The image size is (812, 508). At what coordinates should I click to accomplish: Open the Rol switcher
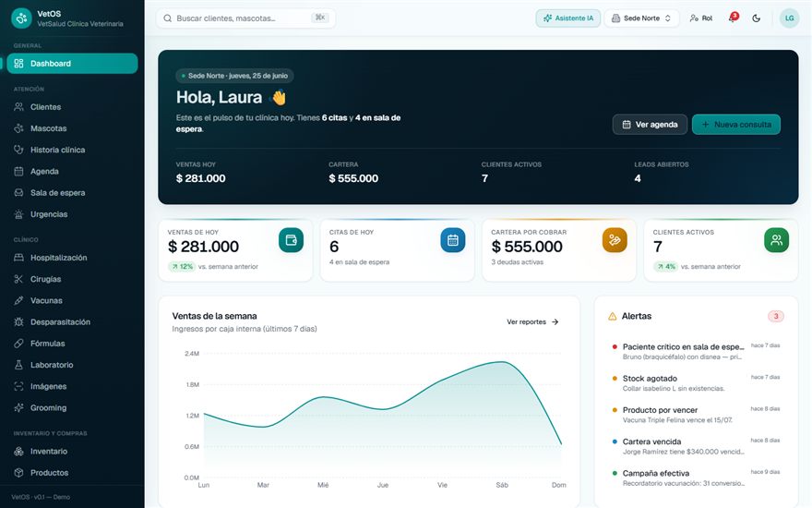point(700,18)
